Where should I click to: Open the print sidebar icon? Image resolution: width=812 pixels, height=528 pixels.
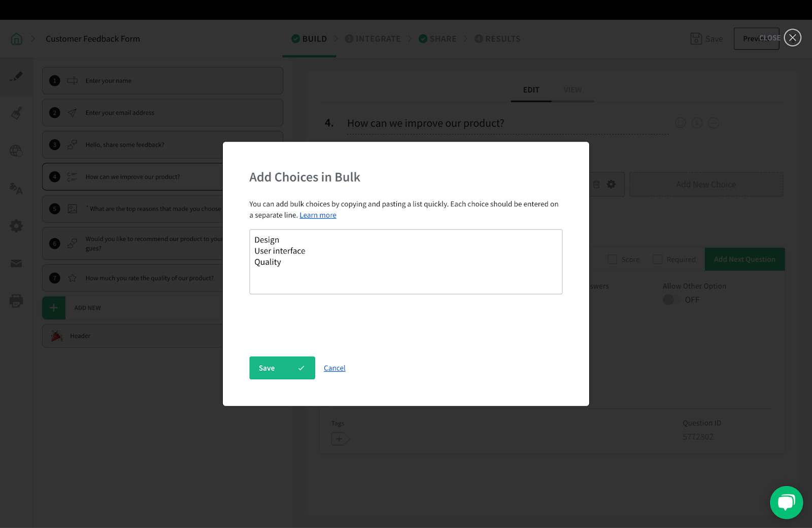click(16, 301)
